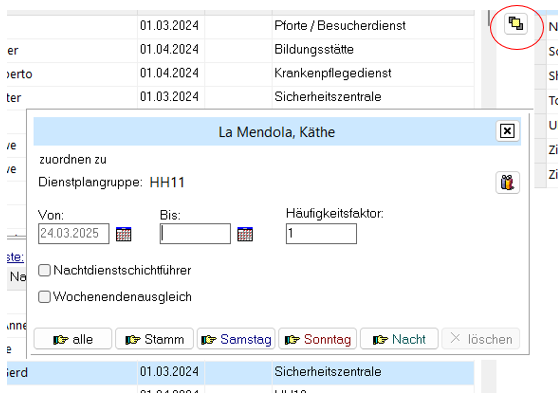Click the greyed löschen button
This screenshot has width=558, height=401.
pos(480,339)
